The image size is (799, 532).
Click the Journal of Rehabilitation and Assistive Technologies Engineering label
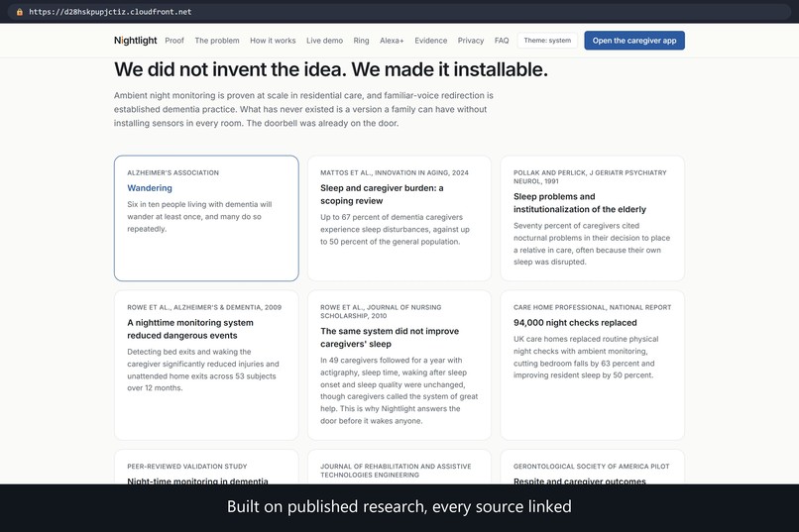[x=396, y=471]
